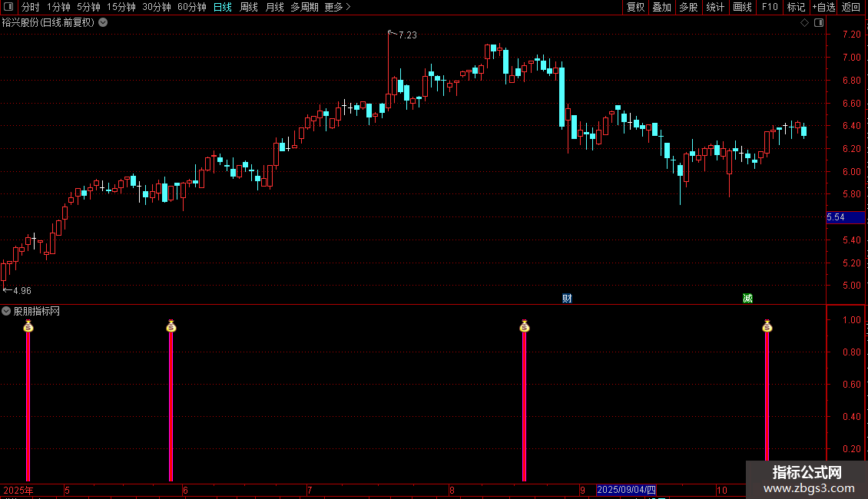Click the 2025年 label on time axis
Image resolution: width=868 pixels, height=499 pixels.
(x=18, y=490)
